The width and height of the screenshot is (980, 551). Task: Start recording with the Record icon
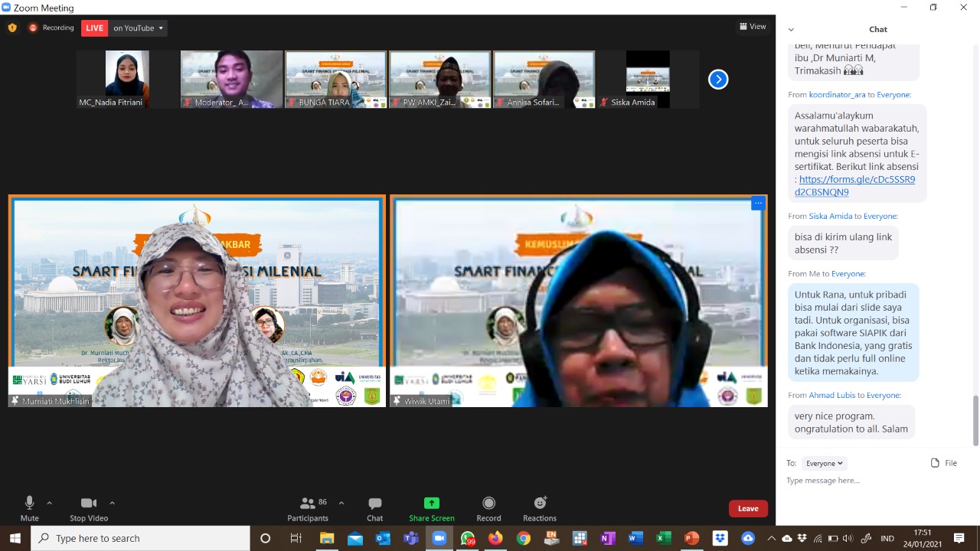pos(488,504)
